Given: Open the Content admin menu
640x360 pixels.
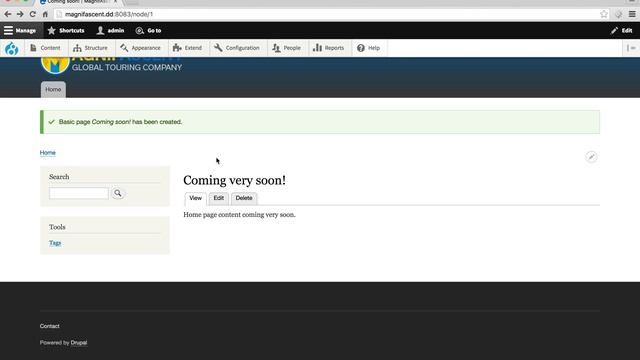Looking at the screenshot, I should 45,48.
